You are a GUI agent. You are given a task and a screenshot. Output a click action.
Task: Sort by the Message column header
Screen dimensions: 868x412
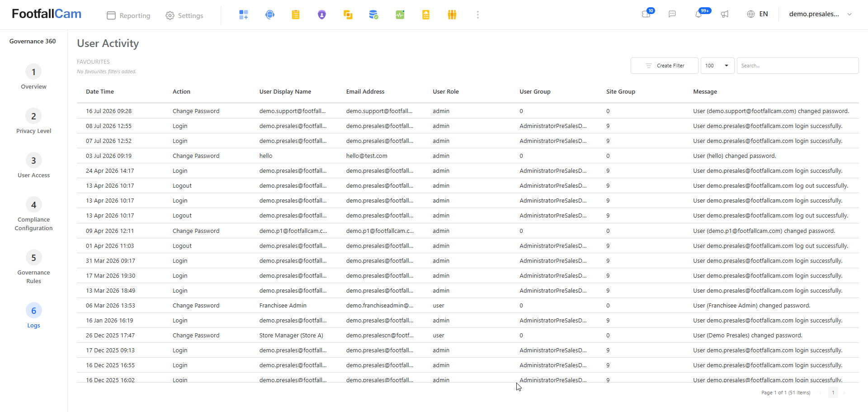click(705, 91)
